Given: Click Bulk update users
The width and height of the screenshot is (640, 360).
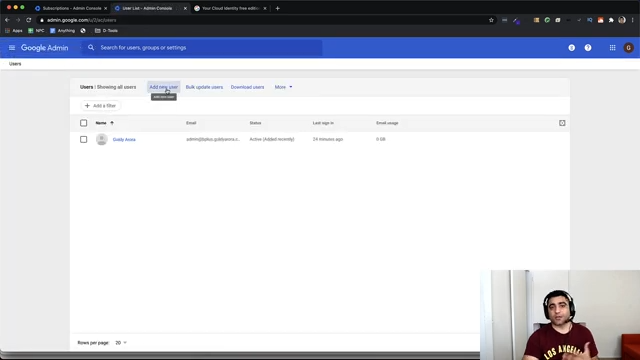Looking at the screenshot, I should (x=204, y=87).
